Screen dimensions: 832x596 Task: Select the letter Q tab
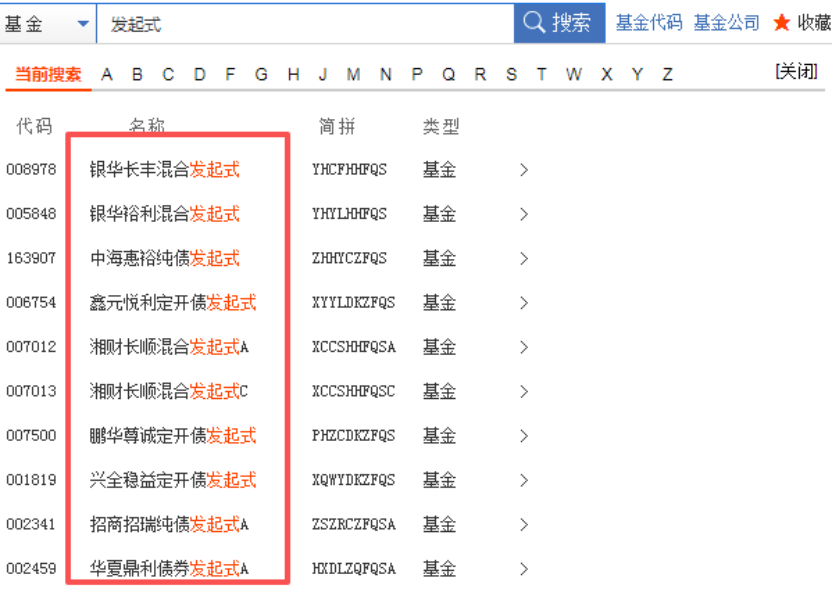pyautogui.click(x=449, y=74)
